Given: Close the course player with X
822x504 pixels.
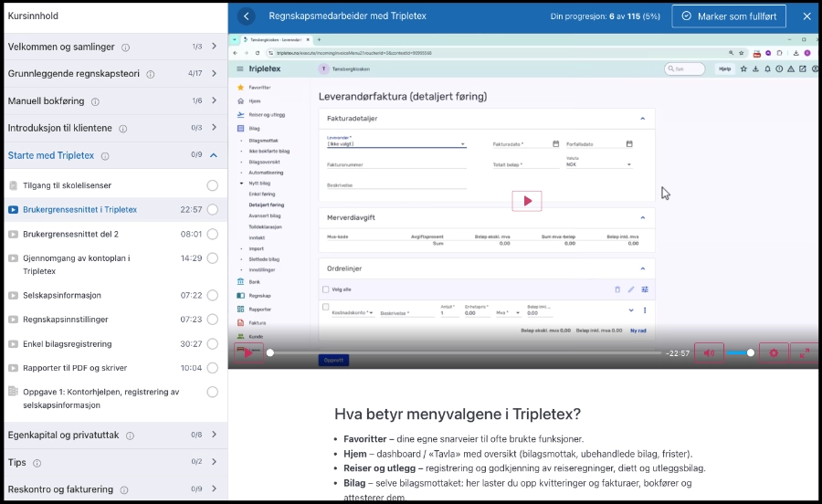Looking at the screenshot, I should coord(806,16).
